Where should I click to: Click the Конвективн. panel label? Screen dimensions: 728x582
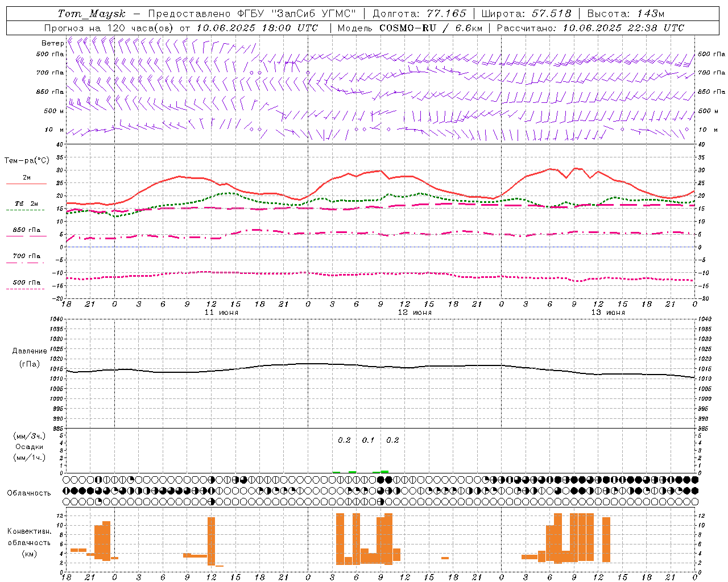(x=30, y=531)
